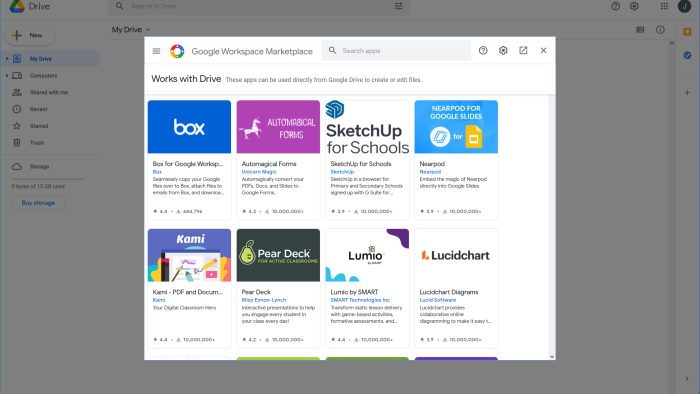
Task: Open Starred in Drive sidebar
Action: point(39,126)
